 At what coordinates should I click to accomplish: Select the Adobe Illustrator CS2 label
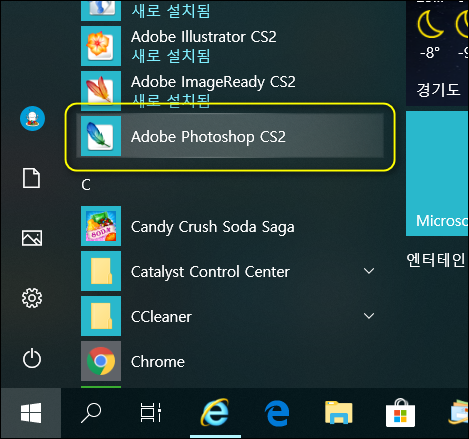coord(204,37)
